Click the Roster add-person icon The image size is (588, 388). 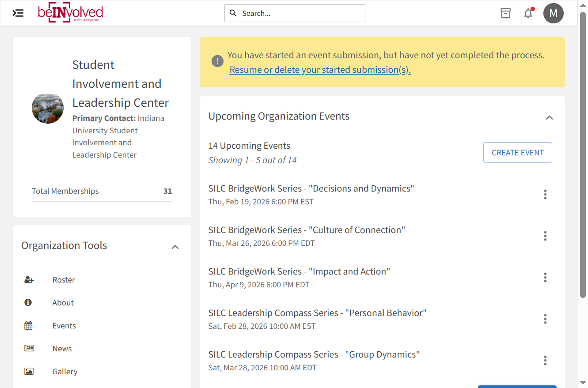pos(29,280)
